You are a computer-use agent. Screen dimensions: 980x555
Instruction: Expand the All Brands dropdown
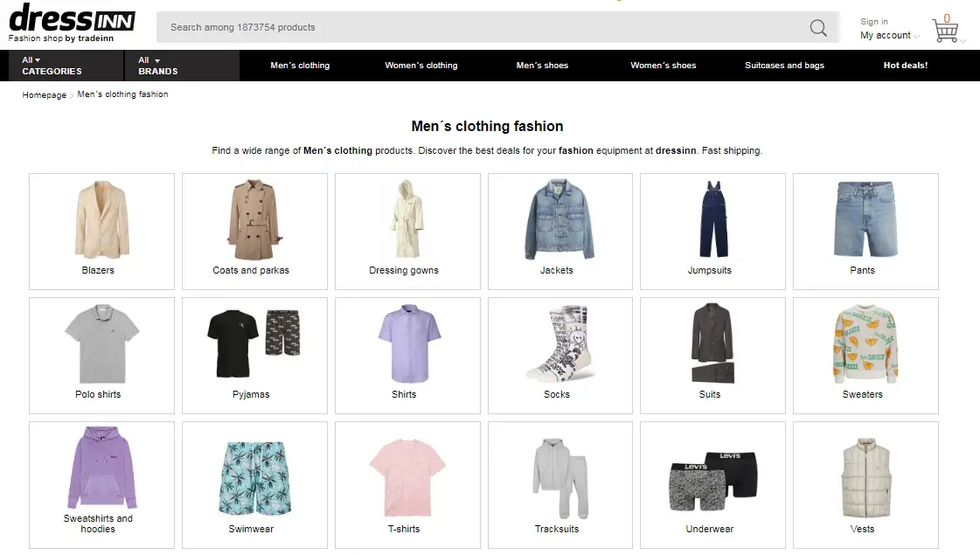tap(158, 66)
